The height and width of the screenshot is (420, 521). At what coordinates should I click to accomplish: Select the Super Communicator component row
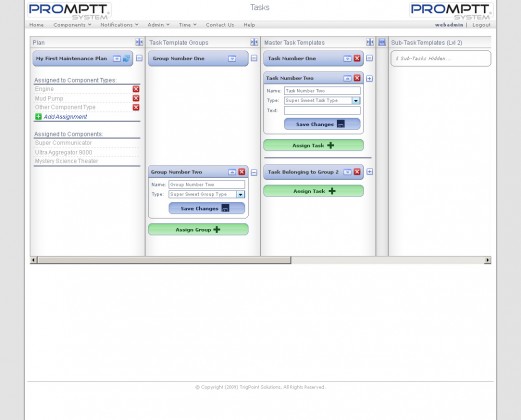87,143
